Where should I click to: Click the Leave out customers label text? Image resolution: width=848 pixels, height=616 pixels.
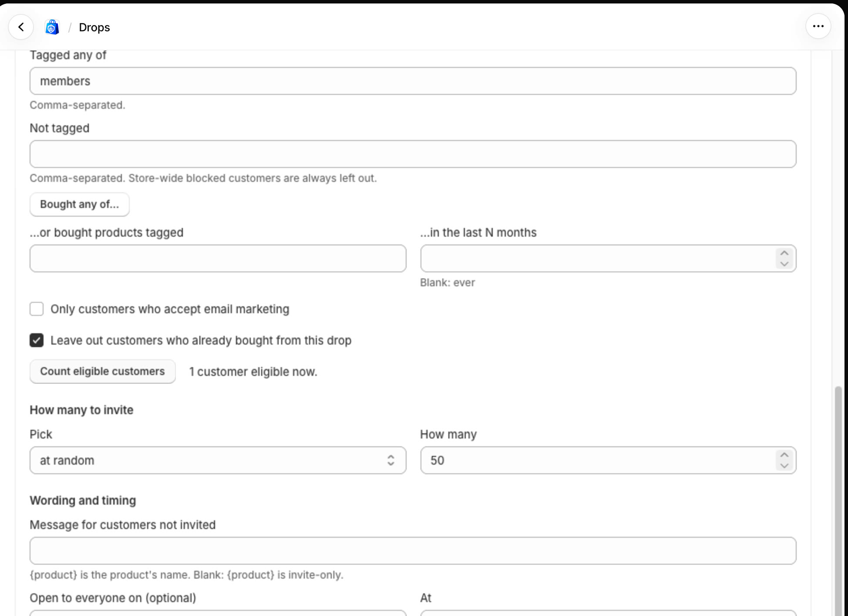coord(201,341)
